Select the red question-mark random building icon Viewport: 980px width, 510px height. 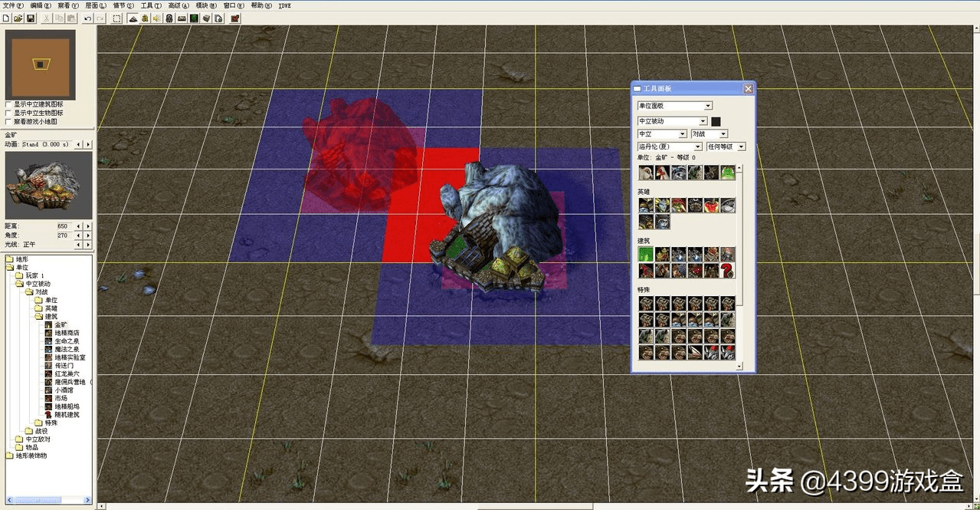click(728, 270)
